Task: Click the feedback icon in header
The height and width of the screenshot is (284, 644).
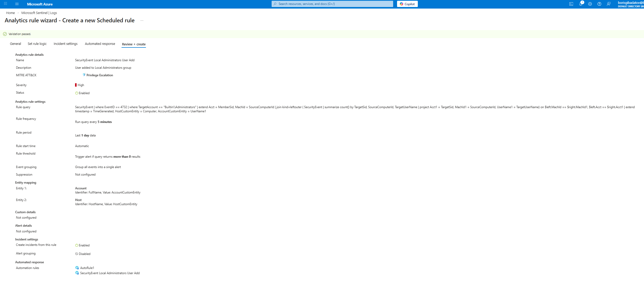Action: [609, 4]
